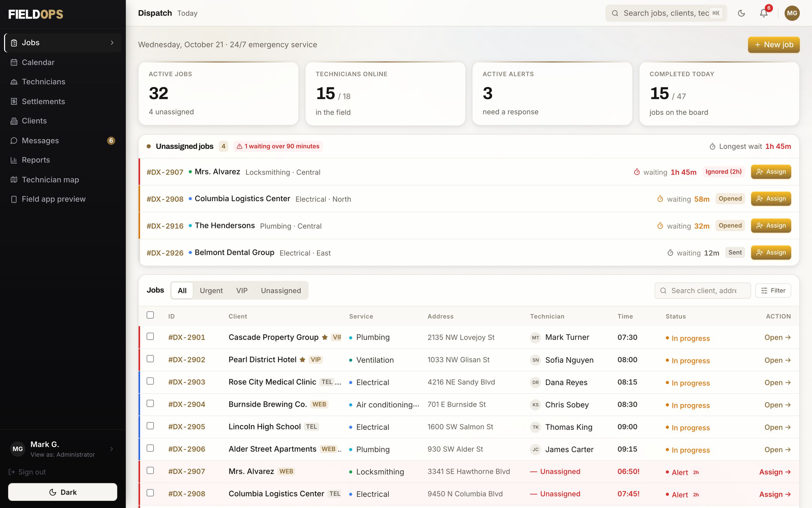
Task: Click Dana Reyes DR avatar
Action: pos(535,382)
